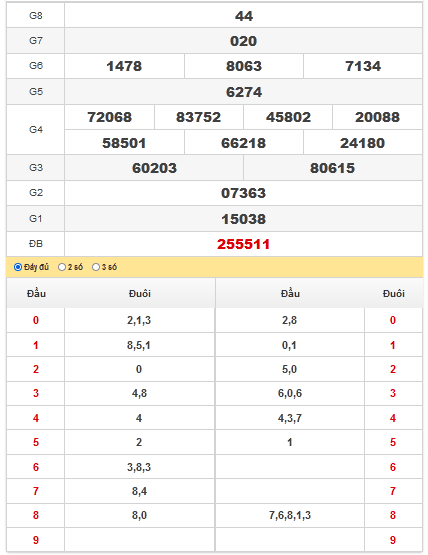
Task: Click the G2 number 07363
Action: [x=244, y=193]
